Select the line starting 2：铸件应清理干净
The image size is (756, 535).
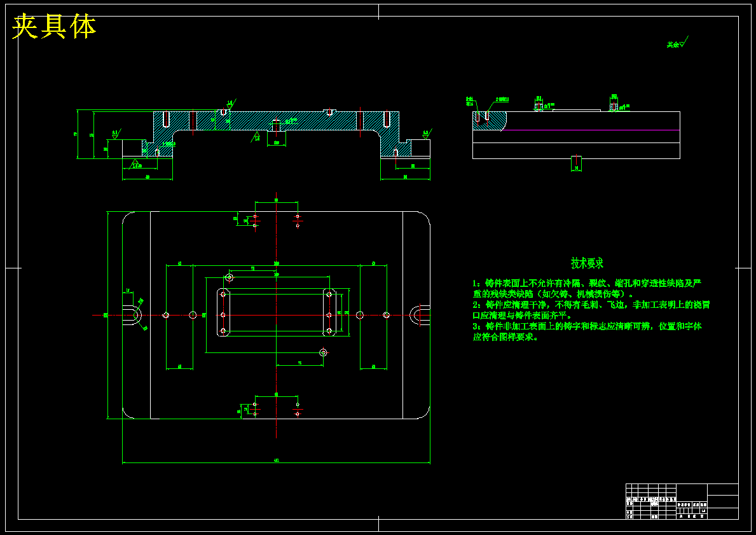[591, 305]
